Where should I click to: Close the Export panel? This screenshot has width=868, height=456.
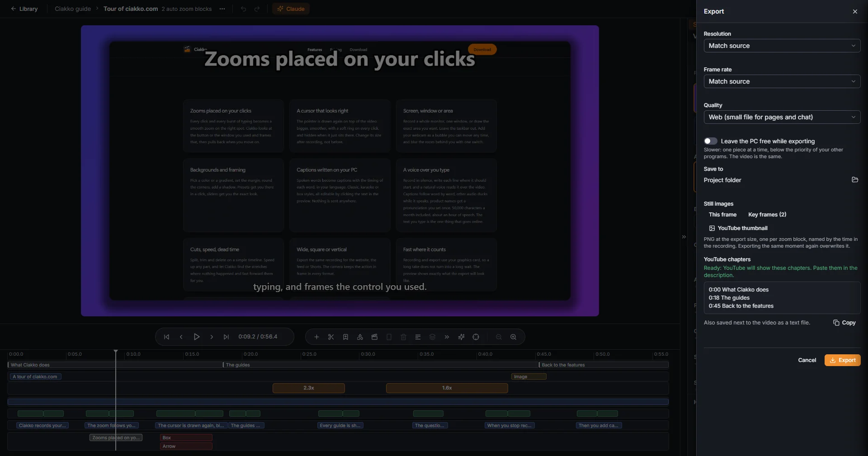coord(855,12)
